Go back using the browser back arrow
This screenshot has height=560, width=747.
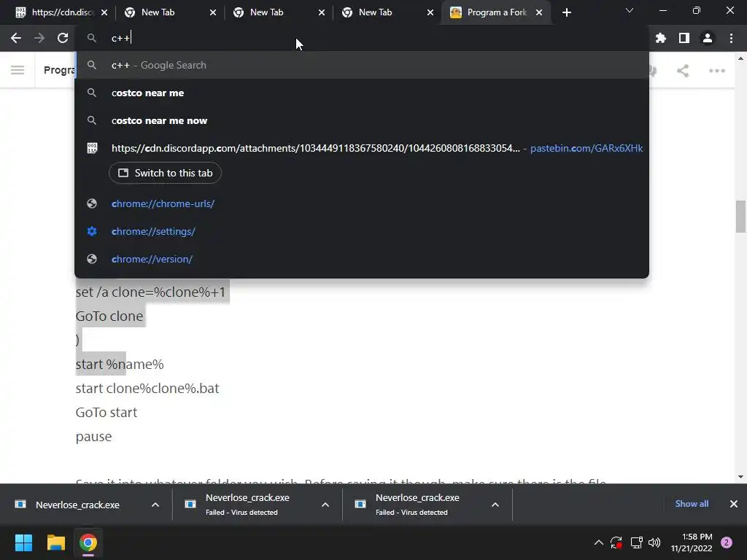click(x=16, y=38)
